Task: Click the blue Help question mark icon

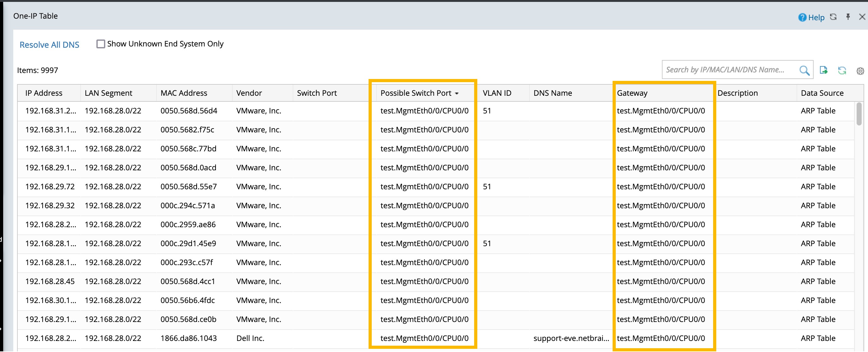Action: pos(802,17)
